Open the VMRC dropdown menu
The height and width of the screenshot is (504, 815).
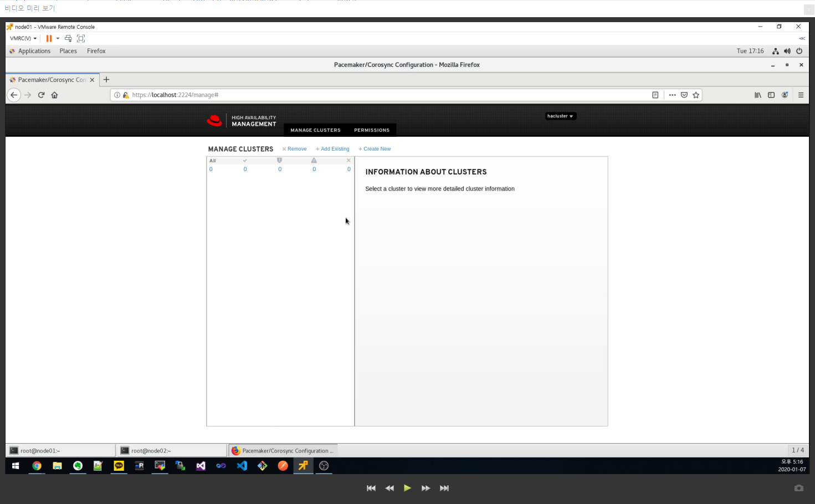pyautogui.click(x=23, y=38)
